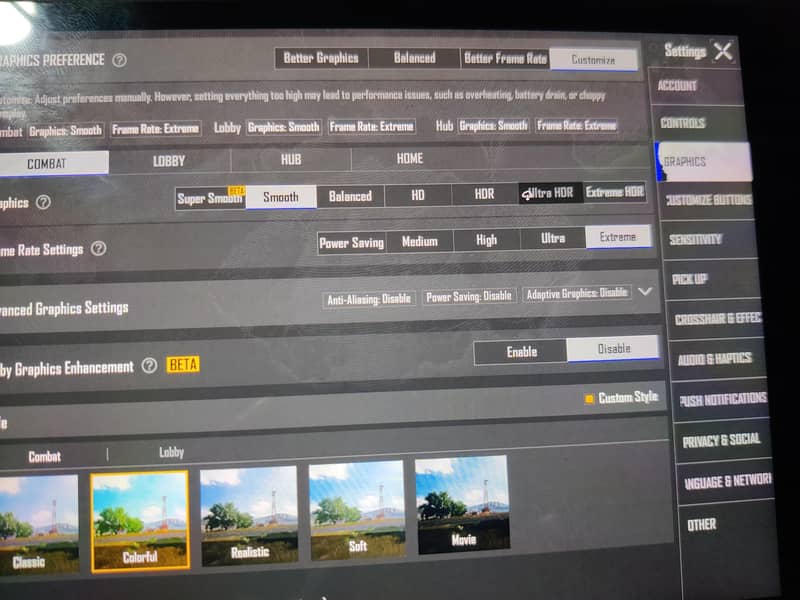Switch to the LOBBY tab
Image resolution: width=800 pixels, height=600 pixels.
(x=169, y=161)
